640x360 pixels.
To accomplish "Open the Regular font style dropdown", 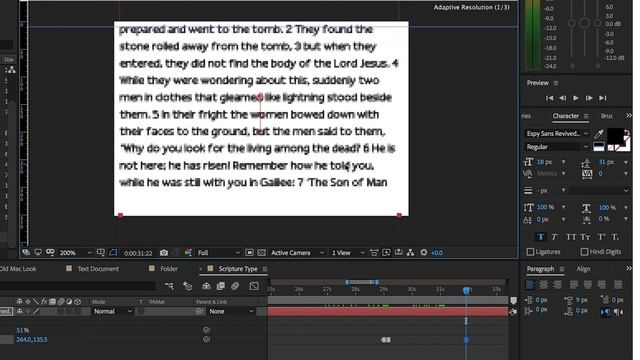I will click(x=557, y=147).
